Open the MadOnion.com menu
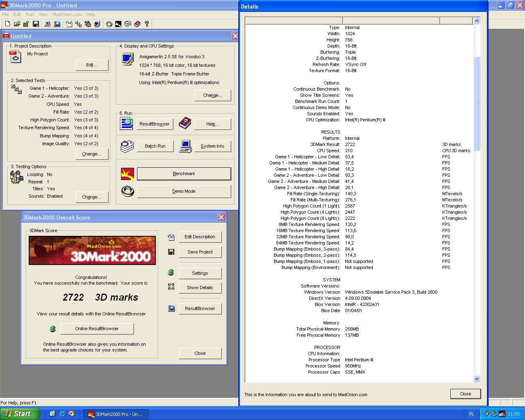Screen dimensions: 525x420 (67, 14)
